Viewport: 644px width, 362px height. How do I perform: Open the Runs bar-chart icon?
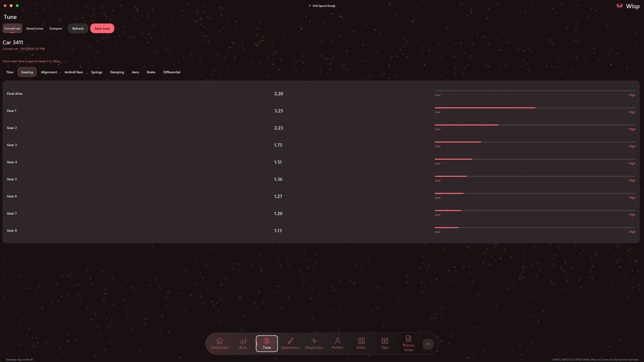tap(243, 341)
